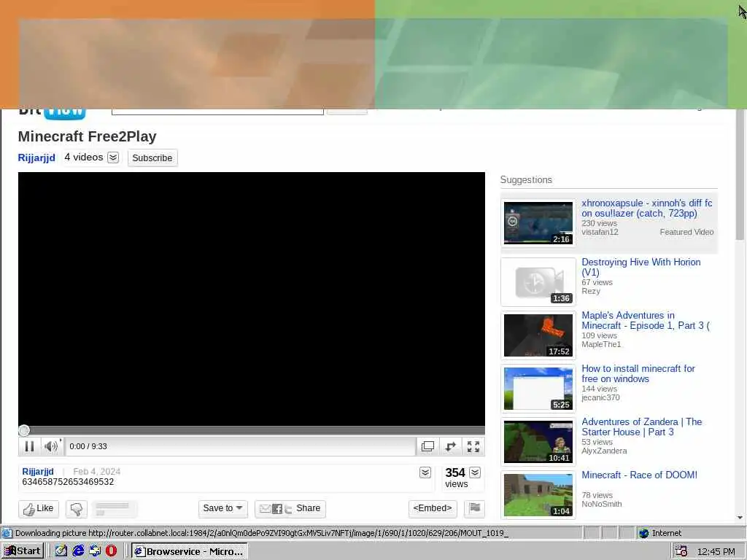Open the Save to dropdown
The image size is (747, 560).
(x=223, y=508)
